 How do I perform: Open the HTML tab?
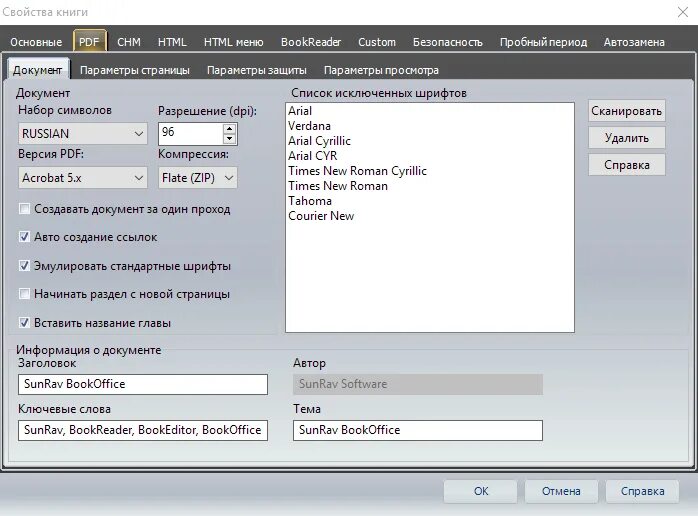tap(172, 42)
